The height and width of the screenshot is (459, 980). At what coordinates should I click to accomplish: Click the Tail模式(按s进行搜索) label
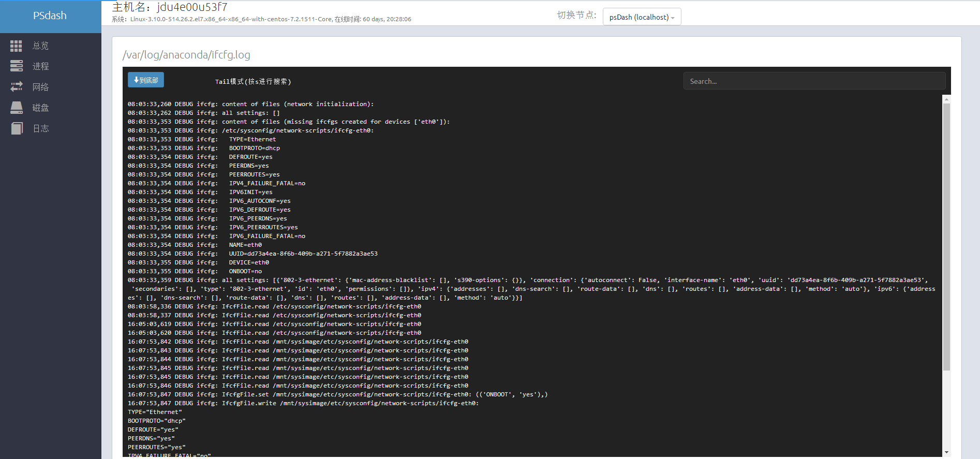pyautogui.click(x=253, y=82)
